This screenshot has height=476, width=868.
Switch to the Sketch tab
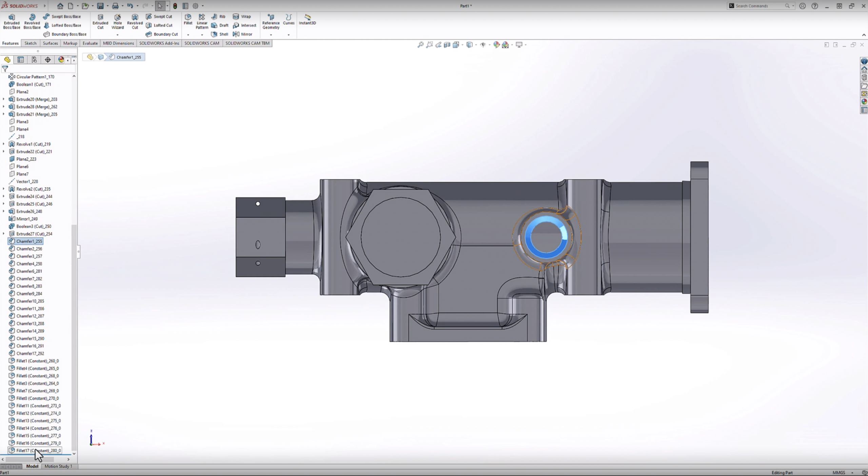[30, 43]
